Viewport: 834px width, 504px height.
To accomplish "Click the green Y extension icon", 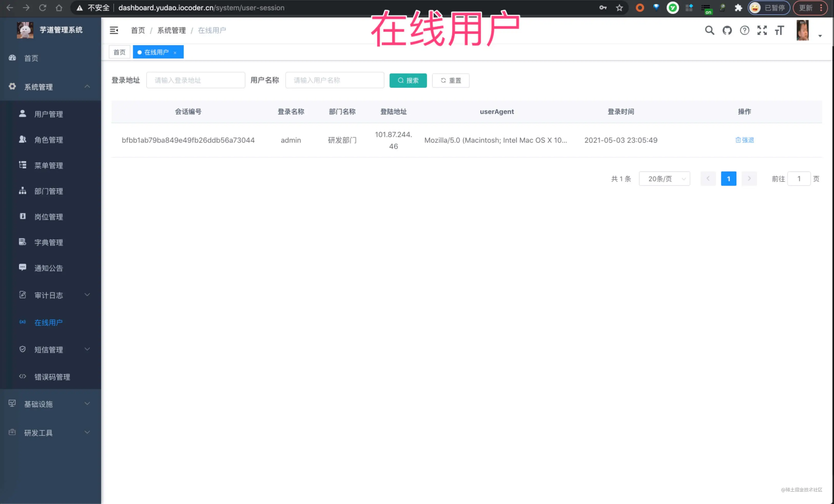I will [672, 8].
